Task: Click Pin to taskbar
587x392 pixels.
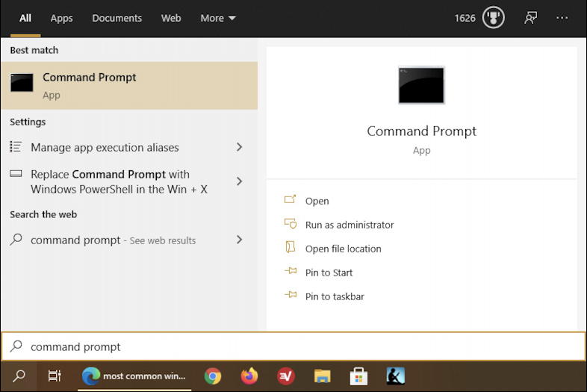Action: coord(335,296)
